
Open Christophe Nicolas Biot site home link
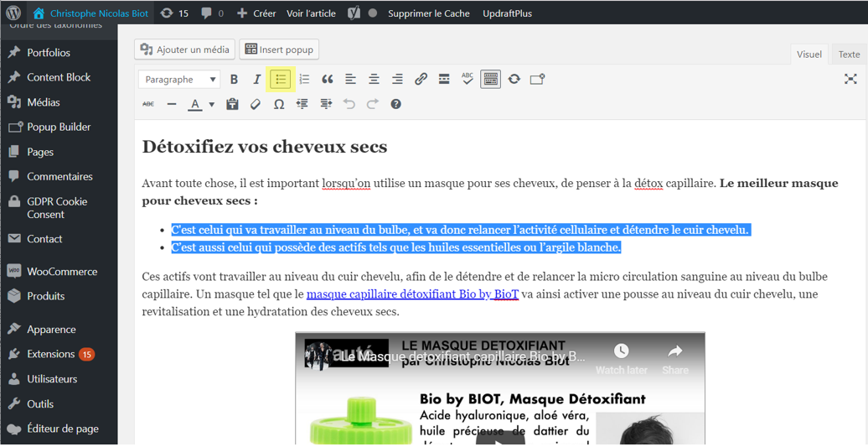pos(90,13)
